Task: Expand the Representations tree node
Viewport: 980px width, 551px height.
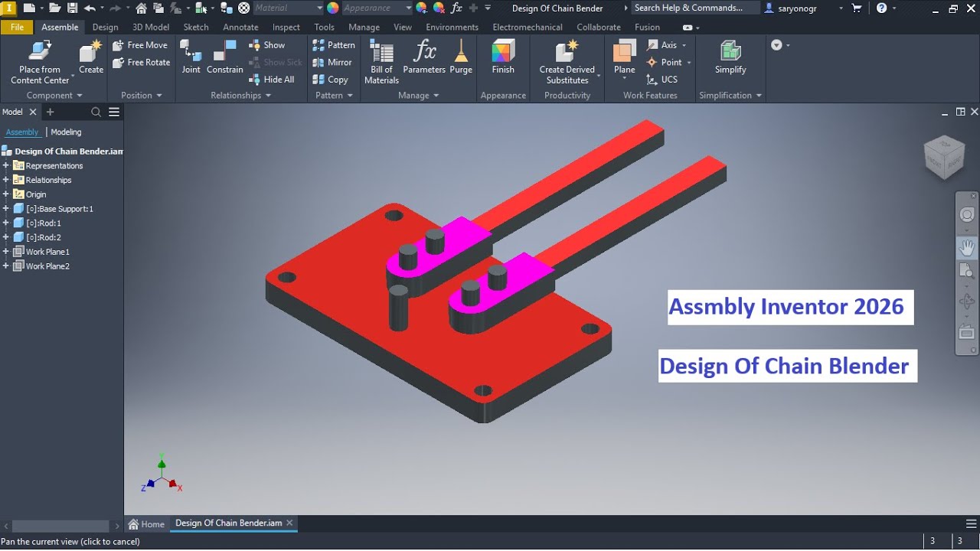Action: point(6,165)
